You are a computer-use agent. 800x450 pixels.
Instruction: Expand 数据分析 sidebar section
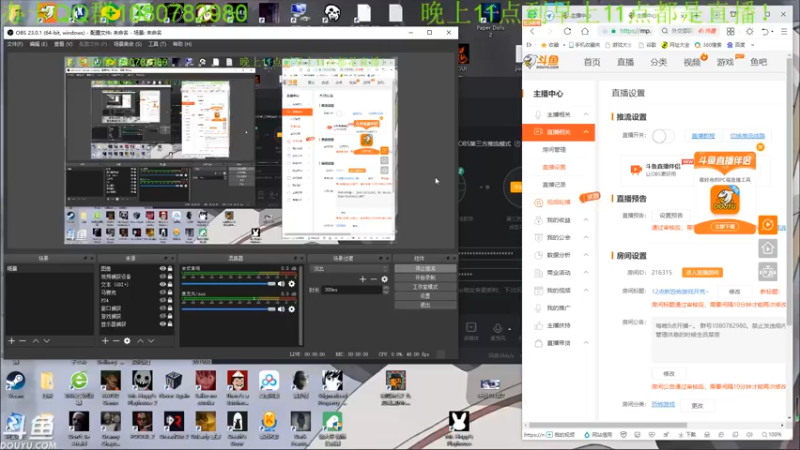[586, 255]
